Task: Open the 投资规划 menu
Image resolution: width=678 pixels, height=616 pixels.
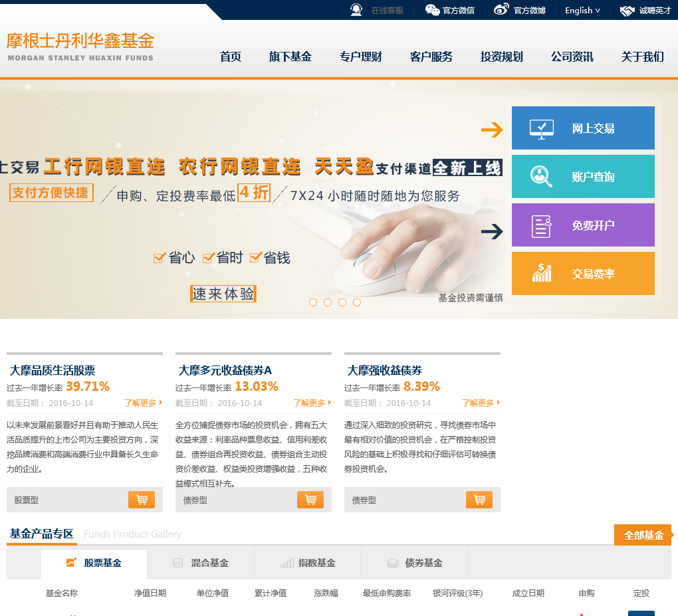Action: [x=502, y=56]
